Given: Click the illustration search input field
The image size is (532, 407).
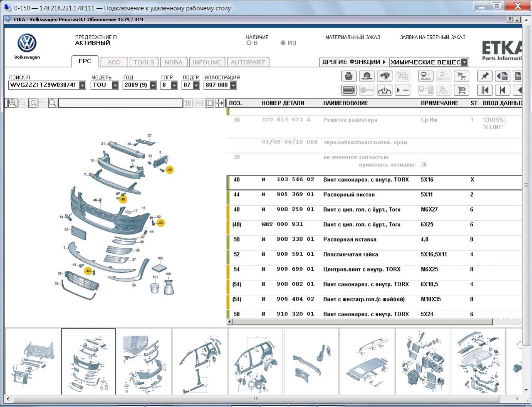Looking at the screenshot, I should point(121,103).
